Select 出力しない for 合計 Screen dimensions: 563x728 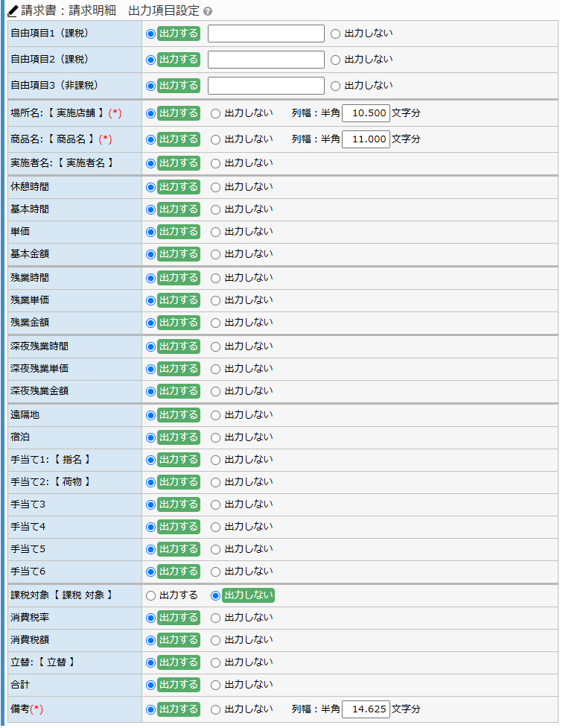[215, 686]
